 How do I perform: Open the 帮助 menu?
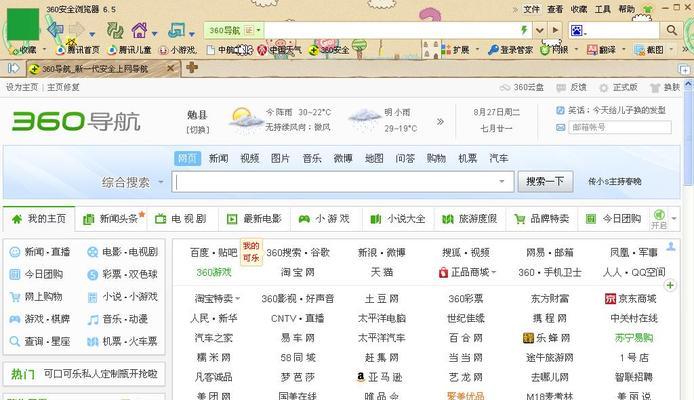[x=626, y=9]
